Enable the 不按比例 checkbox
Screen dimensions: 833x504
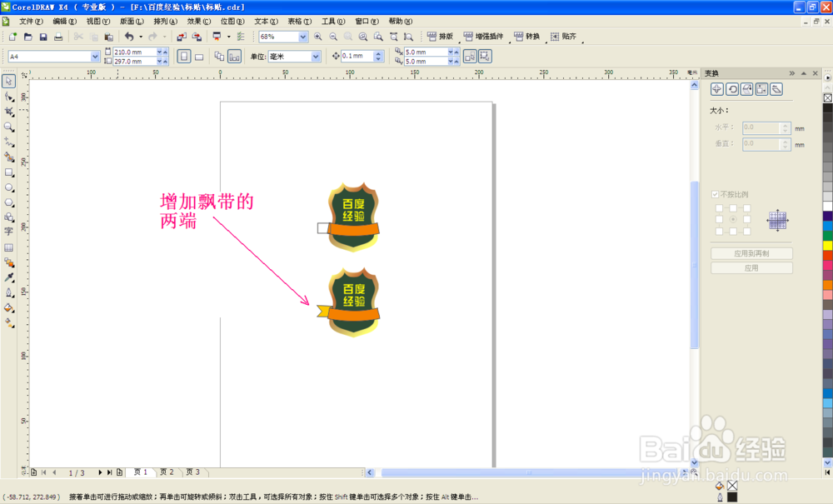tap(715, 194)
